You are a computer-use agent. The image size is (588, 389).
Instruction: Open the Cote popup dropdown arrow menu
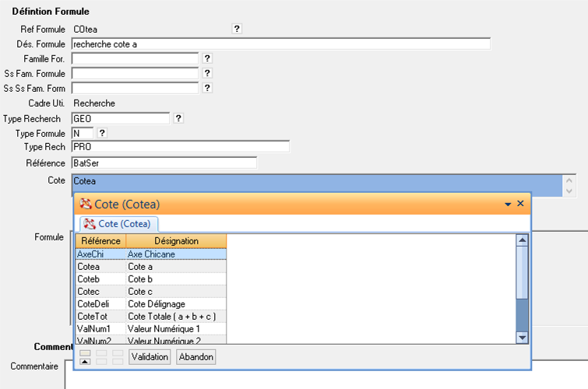coord(508,204)
